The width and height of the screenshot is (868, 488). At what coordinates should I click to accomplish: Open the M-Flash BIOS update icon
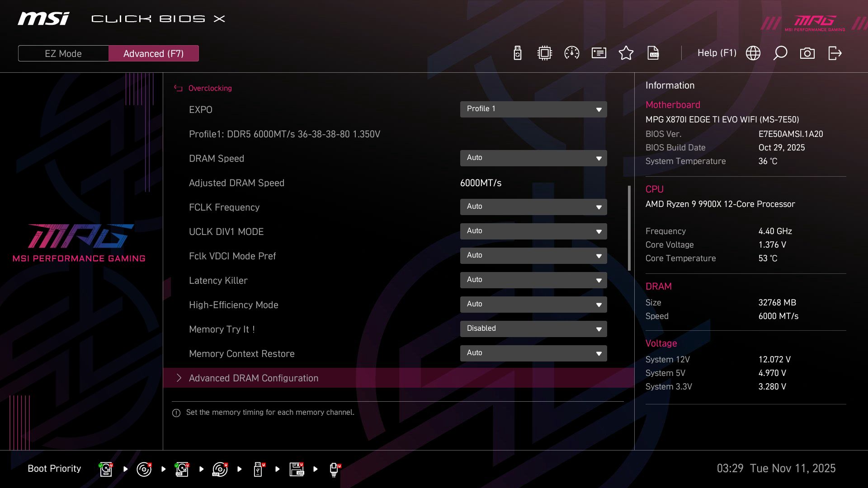(x=517, y=53)
